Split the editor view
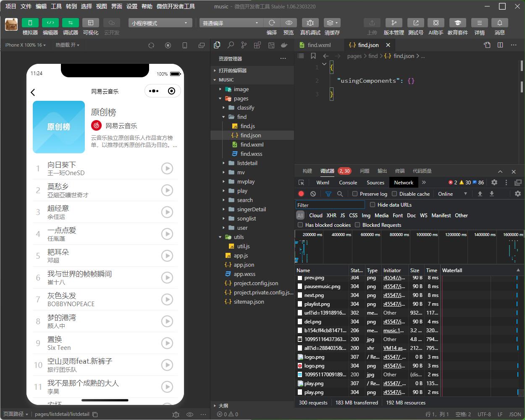Screen dimensions: 525x420 tap(500, 45)
